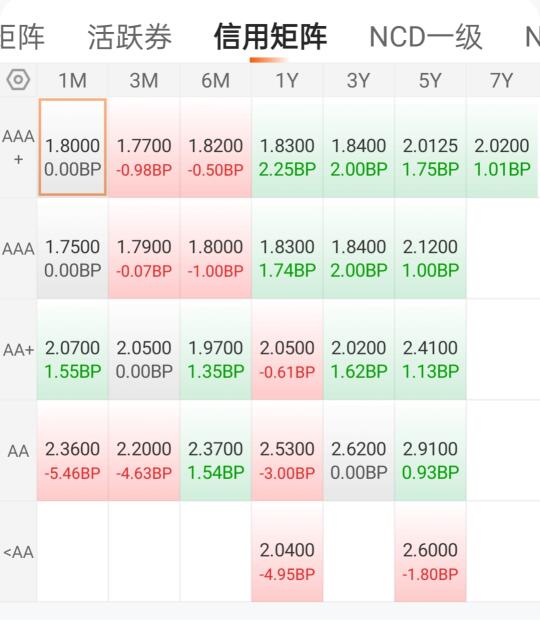
Task: Open the AAA+ 7Y cell 2.0200
Action: point(502,147)
